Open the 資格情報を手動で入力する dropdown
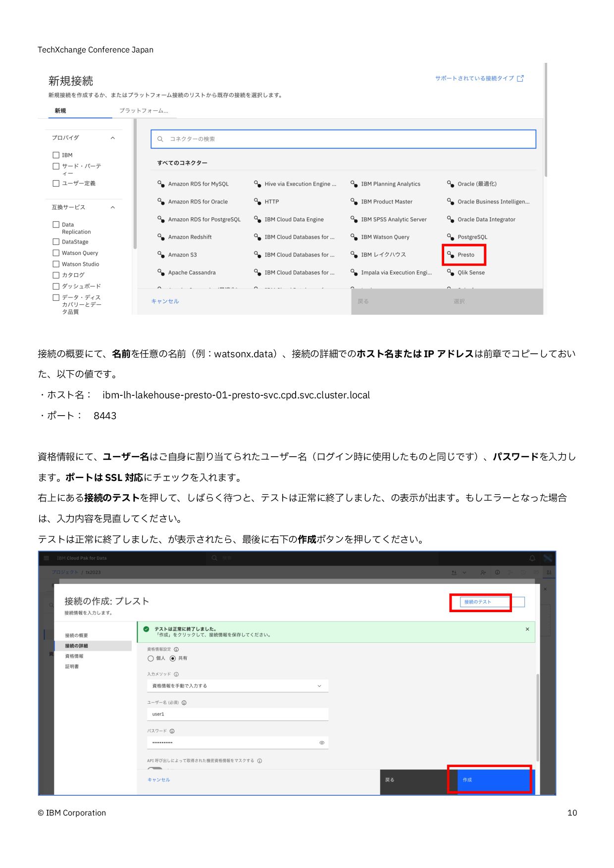 (x=238, y=686)
